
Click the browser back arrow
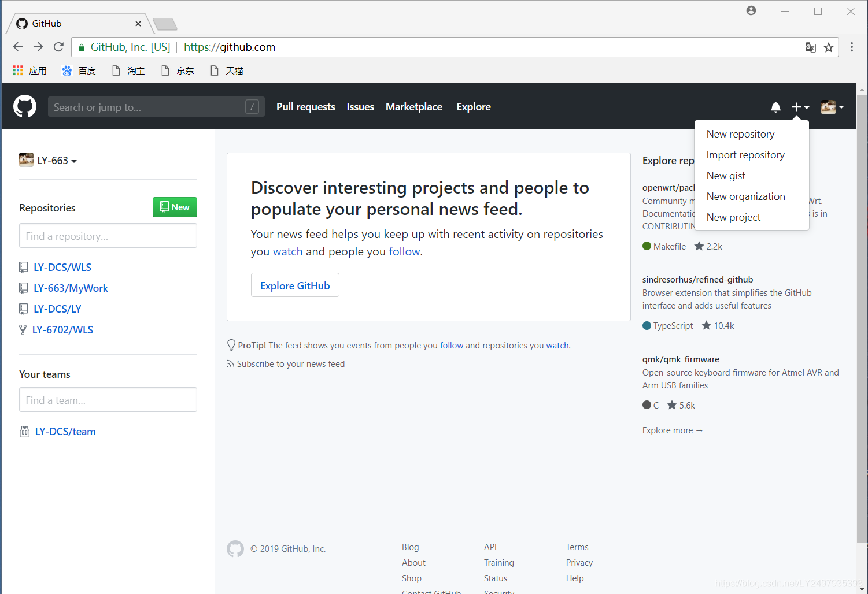pyautogui.click(x=18, y=47)
